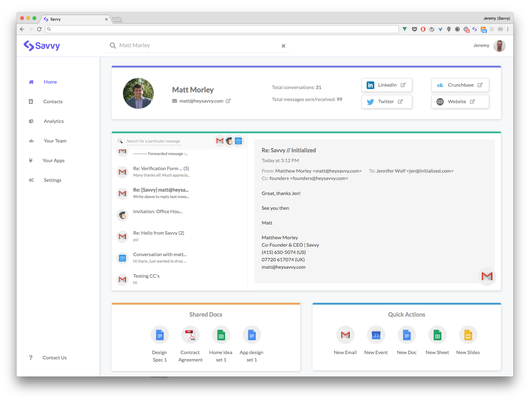Open Matt's Twitter profile
The width and height of the screenshot is (532, 402).
(x=387, y=102)
